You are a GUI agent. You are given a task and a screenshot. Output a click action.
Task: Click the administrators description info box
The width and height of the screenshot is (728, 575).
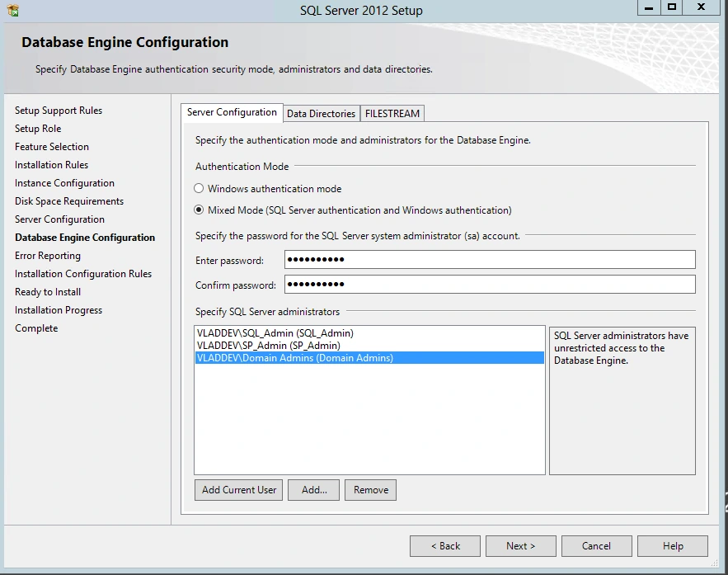point(622,400)
